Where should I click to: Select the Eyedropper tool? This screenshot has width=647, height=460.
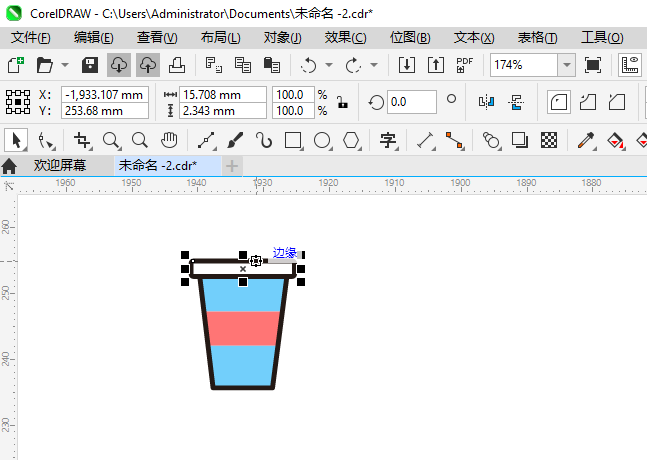(x=589, y=140)
